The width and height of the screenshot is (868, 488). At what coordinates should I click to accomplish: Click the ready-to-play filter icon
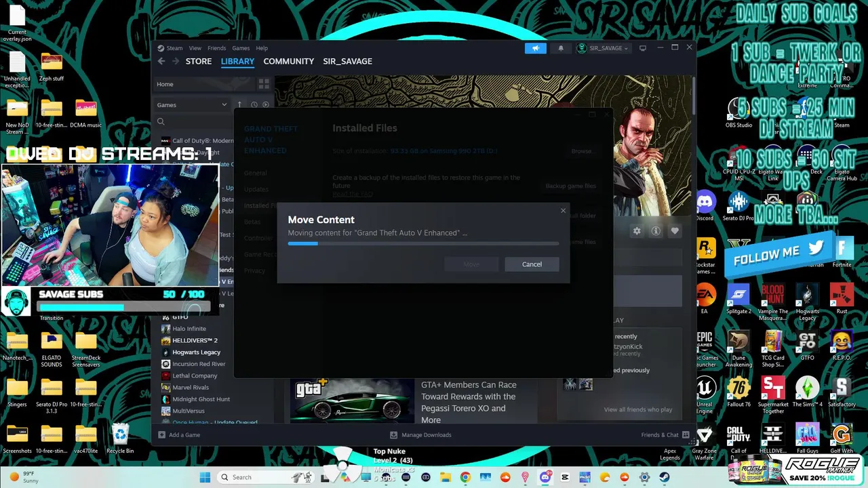[x=266, y=105]
